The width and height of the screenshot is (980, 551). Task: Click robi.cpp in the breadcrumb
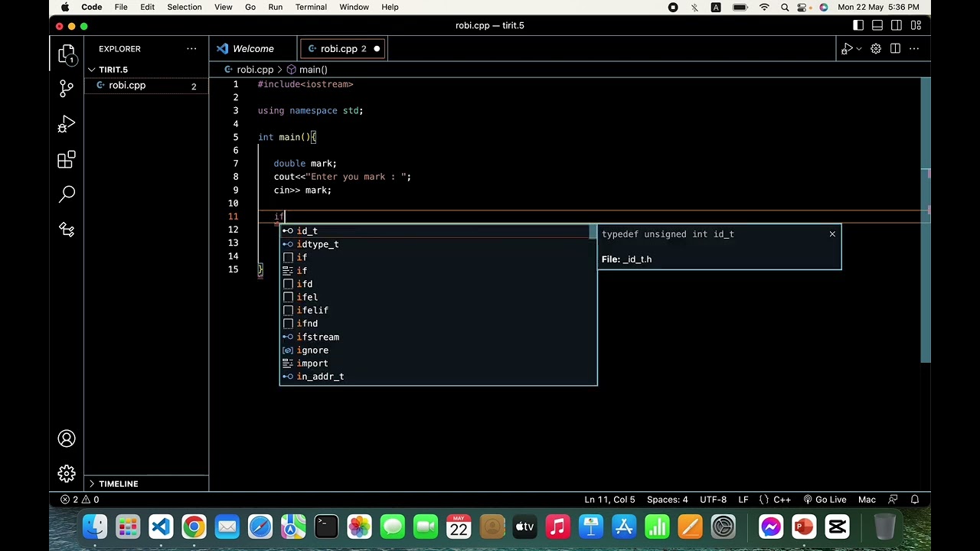[x=255, y=70]
